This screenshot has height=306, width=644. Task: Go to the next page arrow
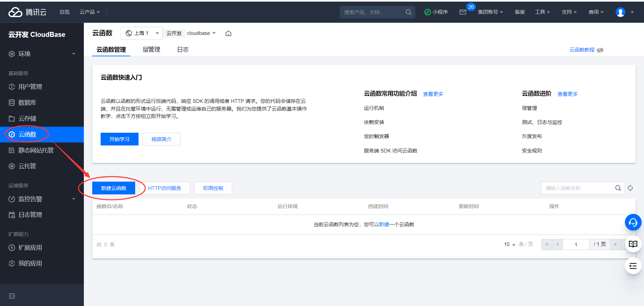click(x=615, y=244)
